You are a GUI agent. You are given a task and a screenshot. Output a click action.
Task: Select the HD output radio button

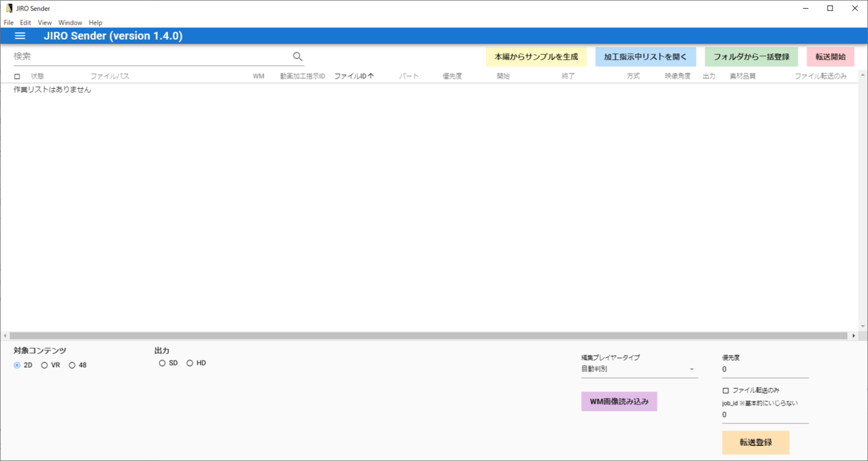pyautogui.click(x=190, y=363)
